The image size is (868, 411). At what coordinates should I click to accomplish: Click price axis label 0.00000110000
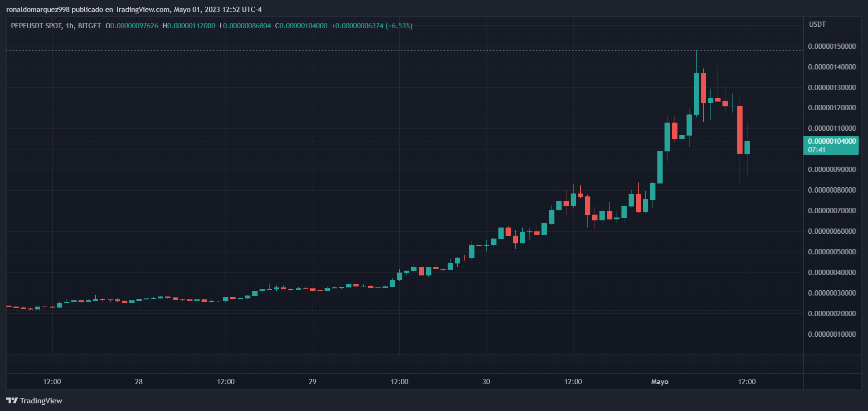832,128
